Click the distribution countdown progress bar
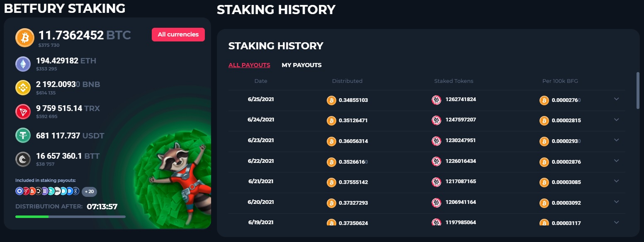Image resolution: width=644 pixels, height=242 pixels. tap(70, 216)
